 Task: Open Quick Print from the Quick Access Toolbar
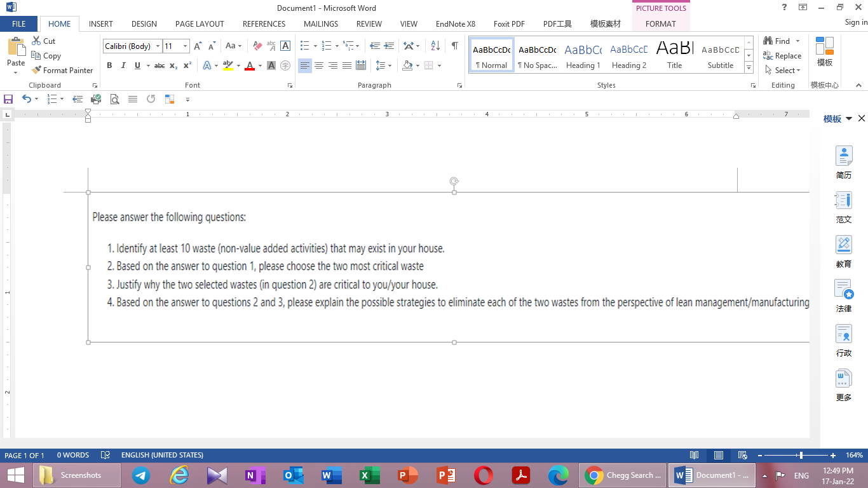(97, 99)
